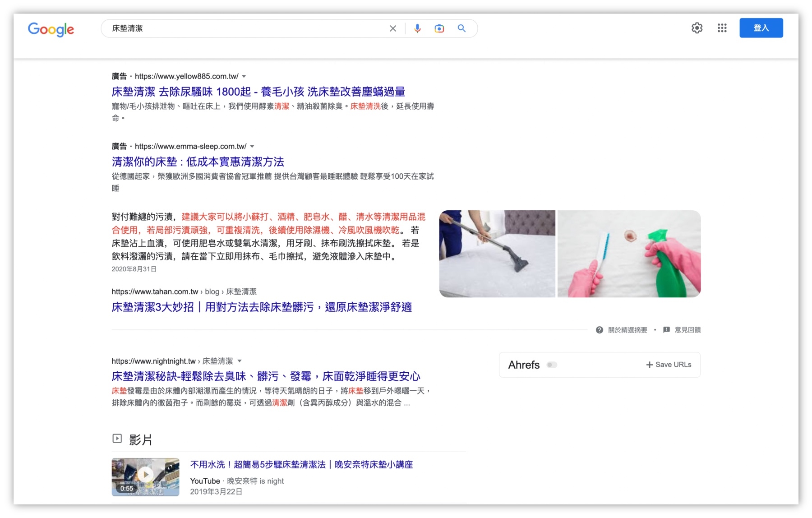Open the 床墊清潔3大妙招 article link
Viewport: 812px width, 518px height.
coord(262,307)
